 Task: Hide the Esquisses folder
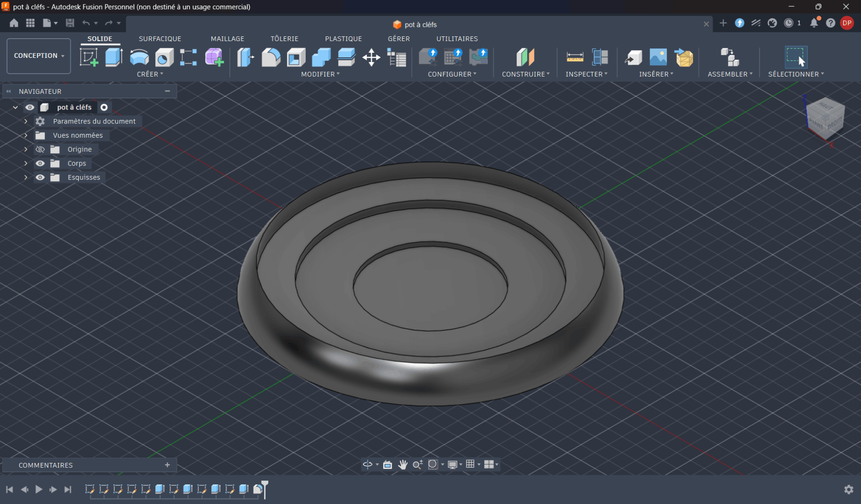[40, 177]
